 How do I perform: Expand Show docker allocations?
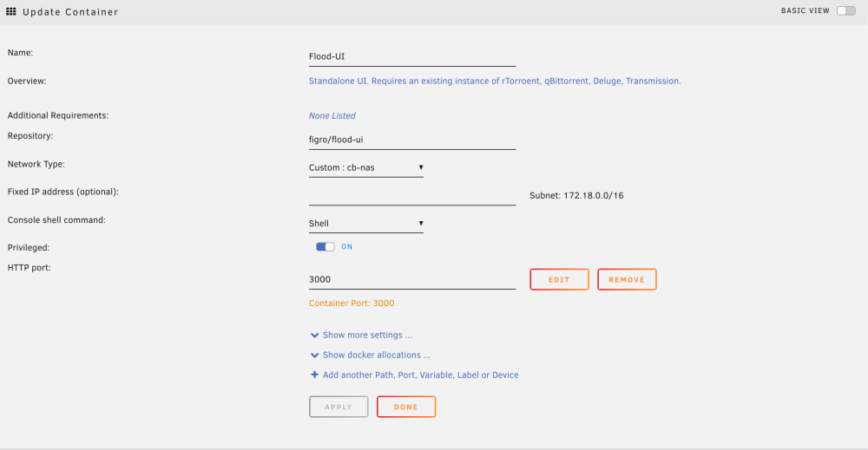pos(377,355)
